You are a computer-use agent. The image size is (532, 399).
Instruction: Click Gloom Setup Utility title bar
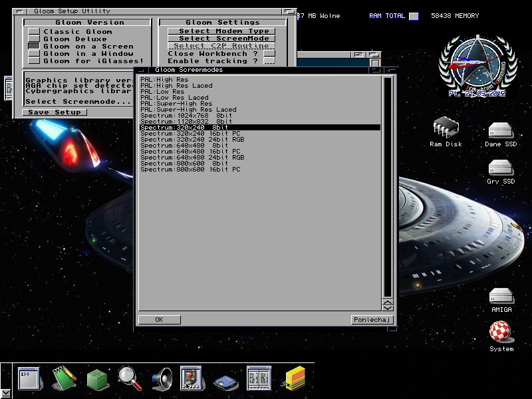click(x=154, y=11)
